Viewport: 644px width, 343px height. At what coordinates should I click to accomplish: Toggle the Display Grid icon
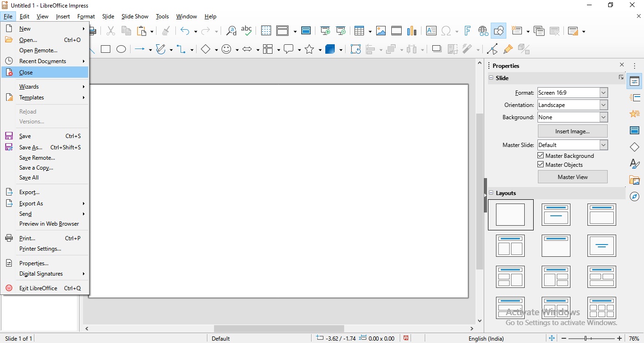pos(266,31)
